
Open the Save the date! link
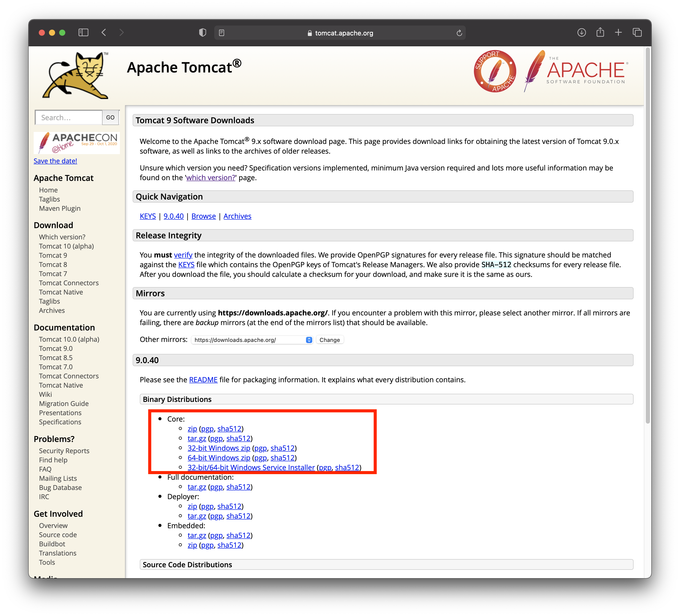click(55, 161)
